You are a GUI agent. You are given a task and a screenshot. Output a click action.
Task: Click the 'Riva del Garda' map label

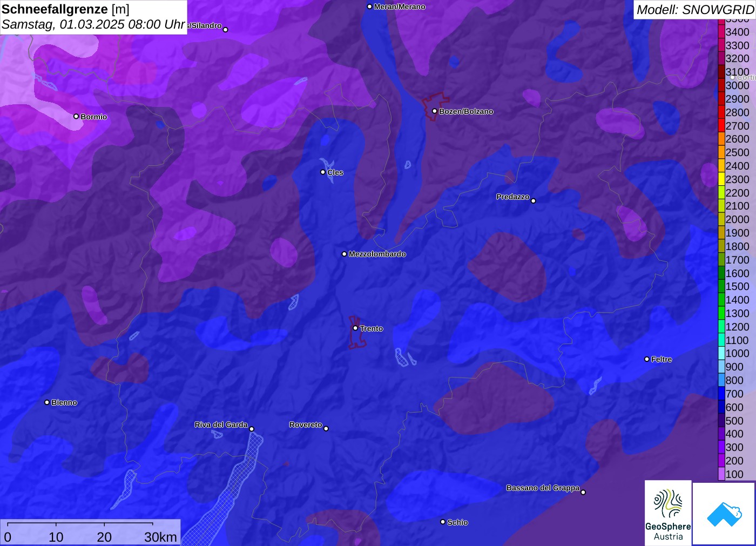221,424
